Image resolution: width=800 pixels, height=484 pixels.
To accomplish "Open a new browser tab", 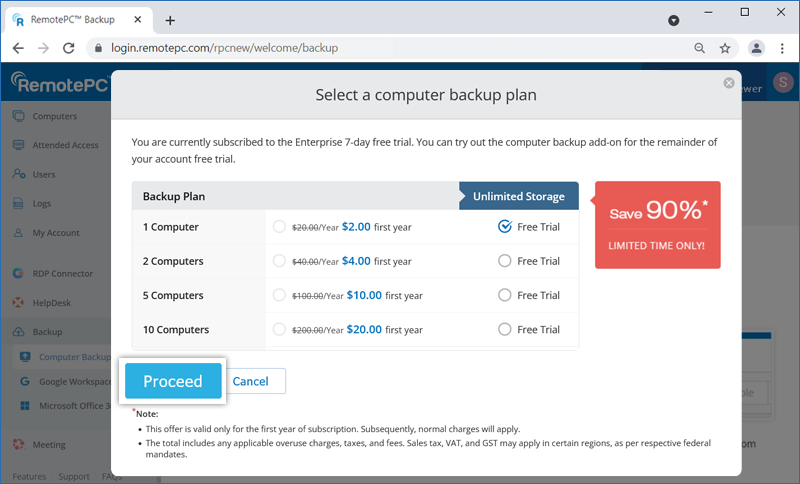I will coord(170,20).
